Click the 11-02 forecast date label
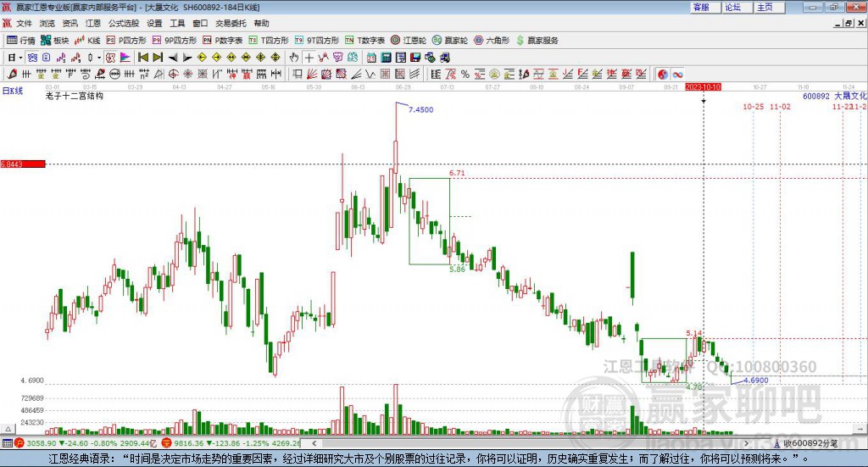Screen dimensions: 868x467 (x=780, y=106)
